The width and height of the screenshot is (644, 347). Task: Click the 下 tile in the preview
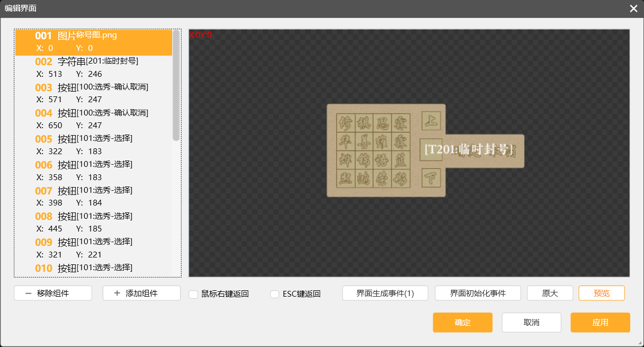coord(431,178)
